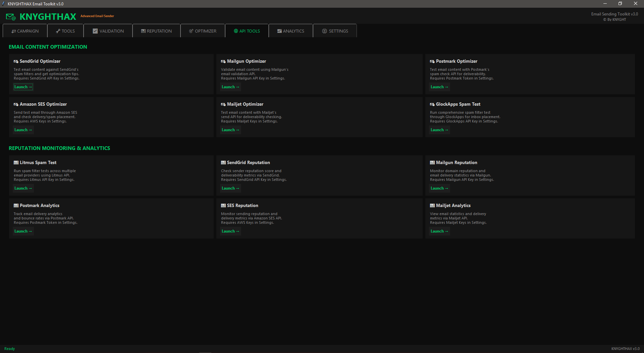The width and height of the screenshot is (644, 353).
Task: Click "Requires GlockApps API Key in Settings." text
Action: point(464,121)
